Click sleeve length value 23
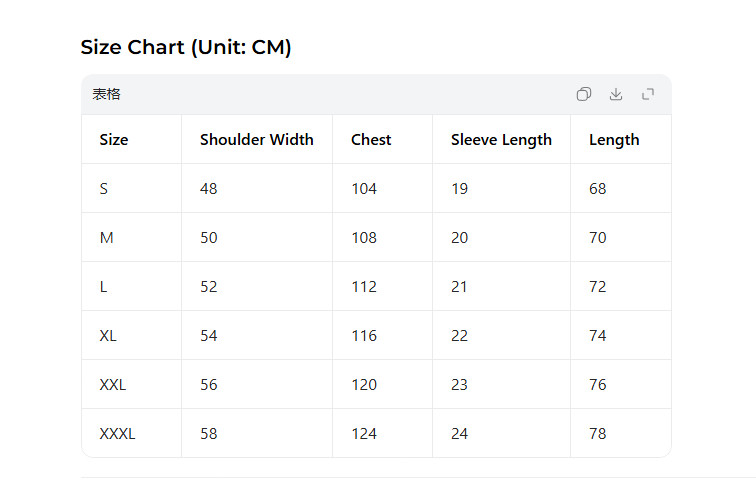756x497 pixels. (x=459, y=385)
